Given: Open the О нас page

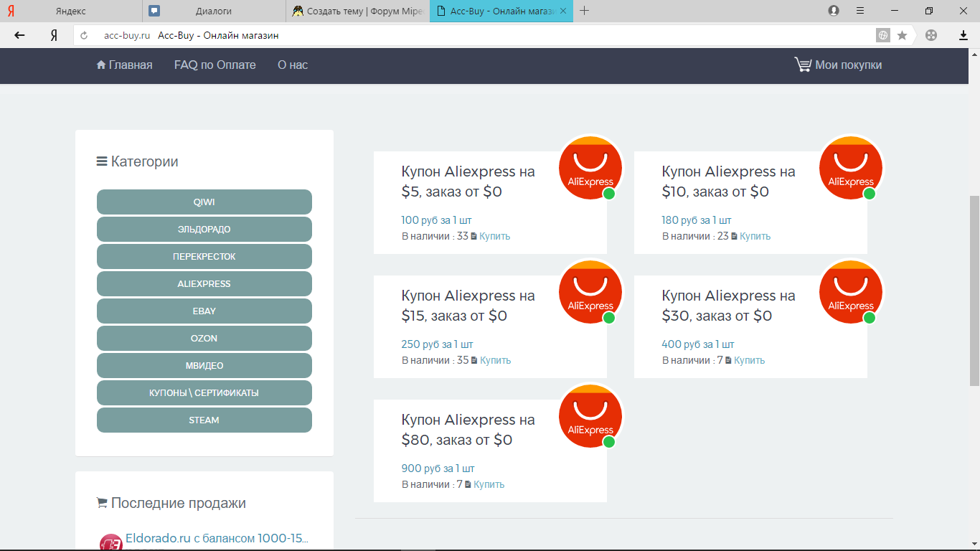Looking at the screenshot, I should (x=293, y=65).
